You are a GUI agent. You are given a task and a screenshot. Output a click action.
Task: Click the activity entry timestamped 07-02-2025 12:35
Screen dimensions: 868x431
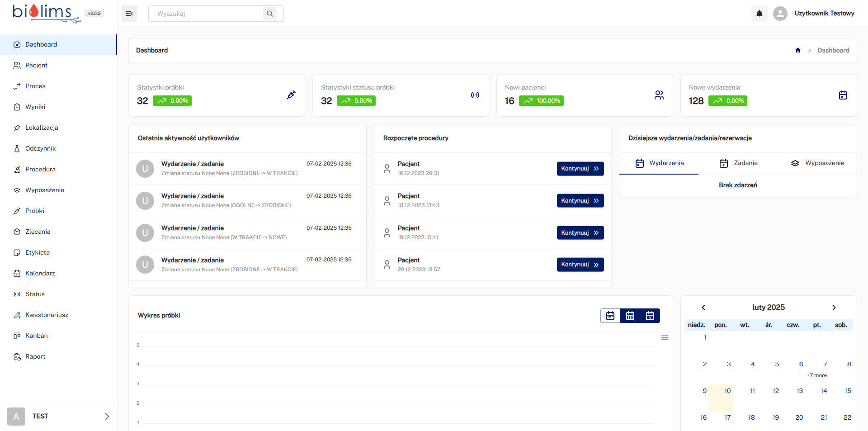click(x=247, y=265)
